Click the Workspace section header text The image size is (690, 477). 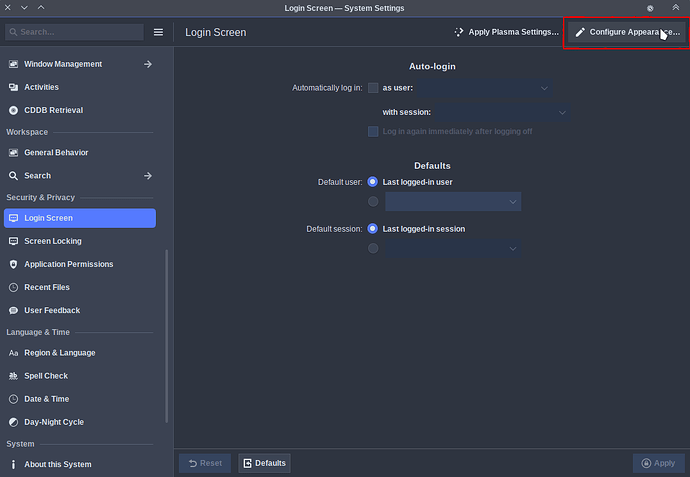[27, 132]
